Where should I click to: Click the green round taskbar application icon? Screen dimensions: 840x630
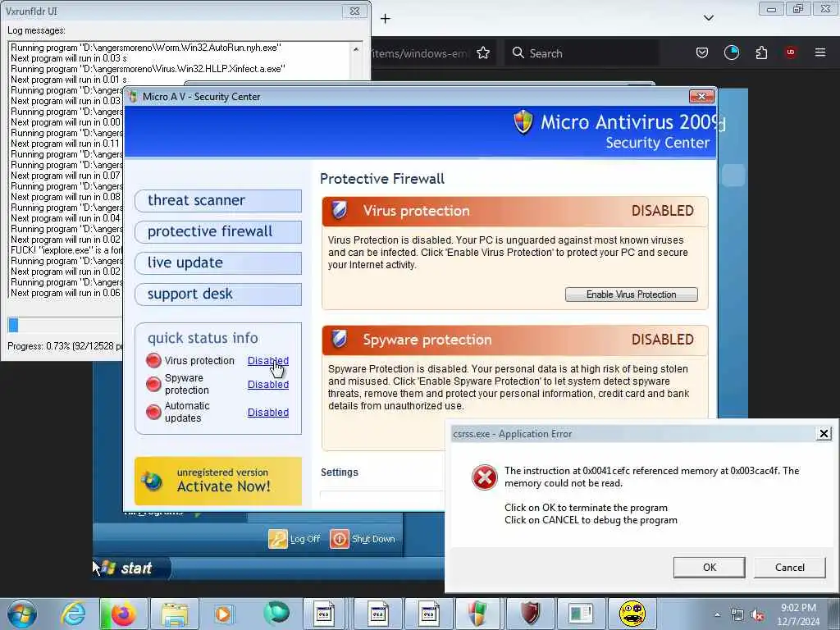click(x=276, y=614)
